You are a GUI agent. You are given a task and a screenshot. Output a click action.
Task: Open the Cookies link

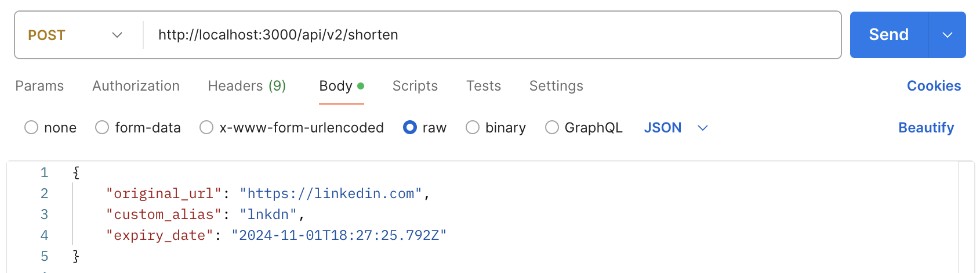pos(934,86)
